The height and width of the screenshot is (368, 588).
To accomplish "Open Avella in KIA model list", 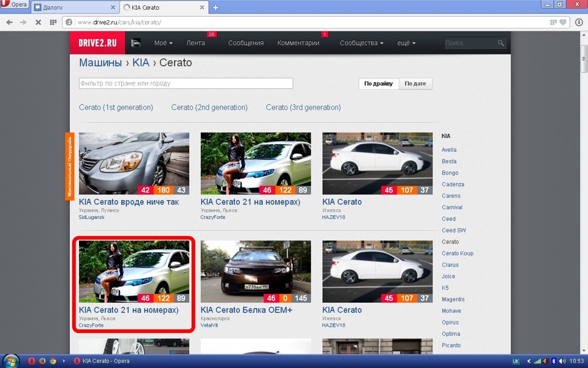I will [449, 150].
